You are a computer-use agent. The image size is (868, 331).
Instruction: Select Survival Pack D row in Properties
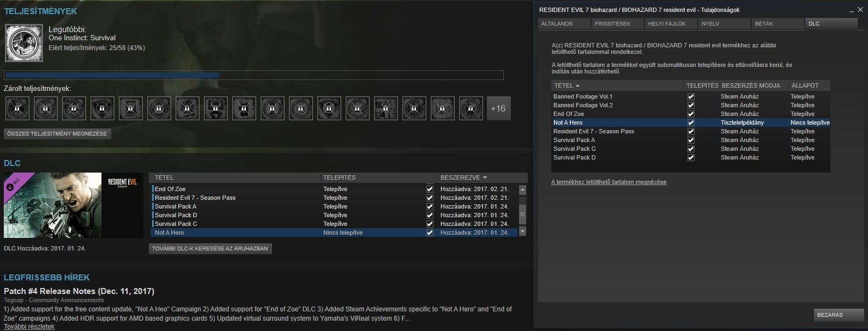[x=691, y=157]
